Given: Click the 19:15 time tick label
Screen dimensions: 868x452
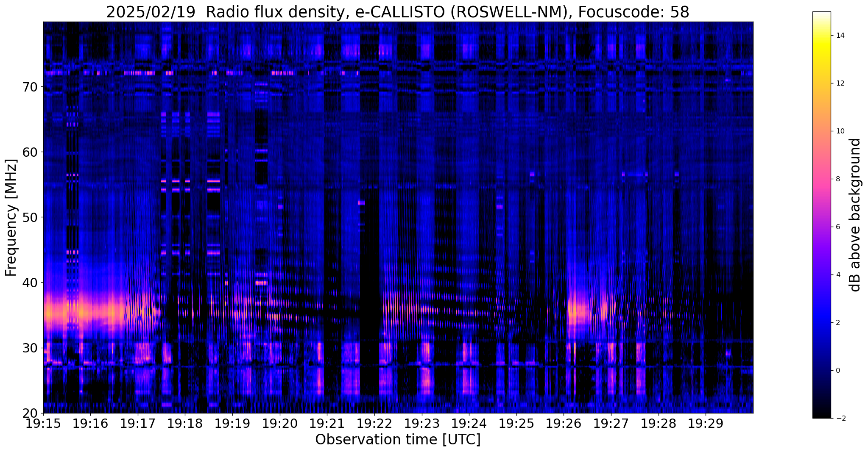Looking at the screenshot, I should coord(43,424).
